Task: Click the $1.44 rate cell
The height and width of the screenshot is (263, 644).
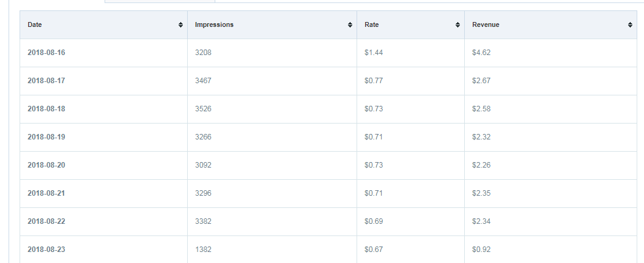Action: pyautogui.click(x=374, y=53)
